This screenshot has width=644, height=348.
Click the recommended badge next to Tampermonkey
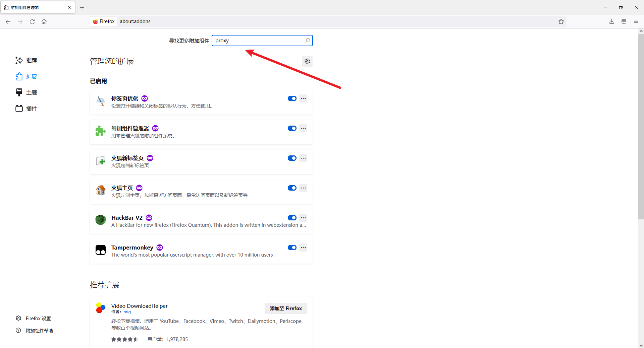pyautogui.click(x=160, y=248)
